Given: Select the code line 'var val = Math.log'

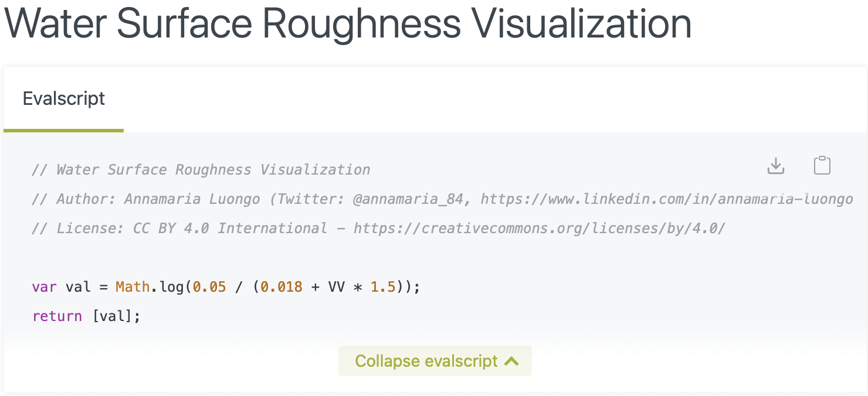Looking at the screenshot, I should pos(226,287).
